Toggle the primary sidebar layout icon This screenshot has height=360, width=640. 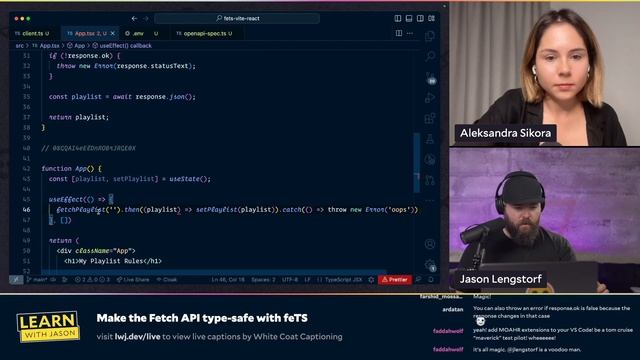[x=398, y=18]
